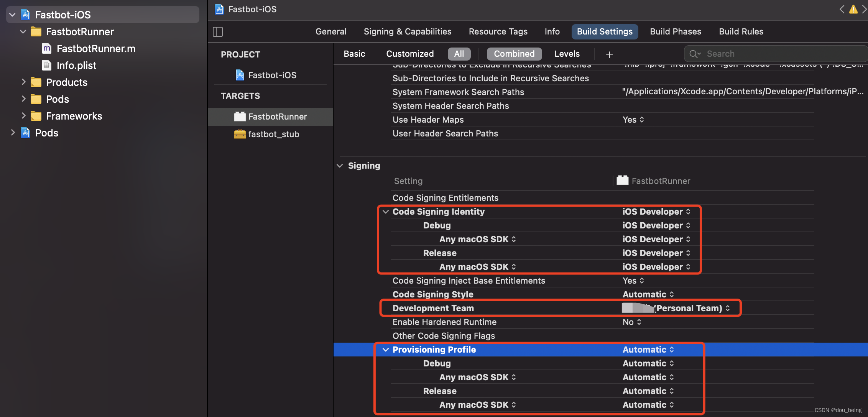The width and height of the screenshot is (868, 417).
Task: Go back with the left navigation chevron
Action: (842, 9)
